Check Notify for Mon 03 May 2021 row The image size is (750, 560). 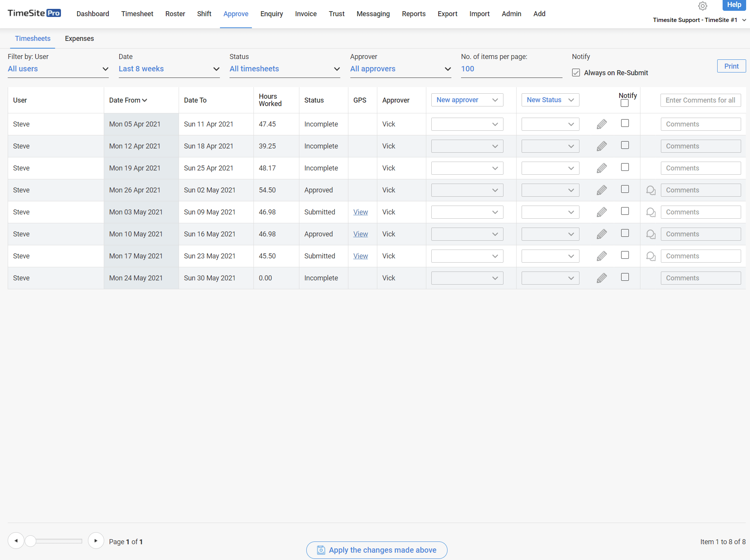tap(625, 211)
